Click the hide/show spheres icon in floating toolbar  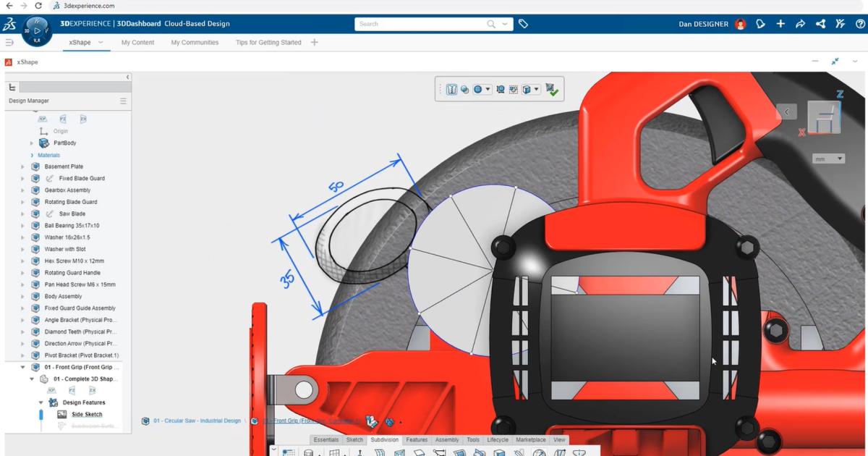click(464, 90)
